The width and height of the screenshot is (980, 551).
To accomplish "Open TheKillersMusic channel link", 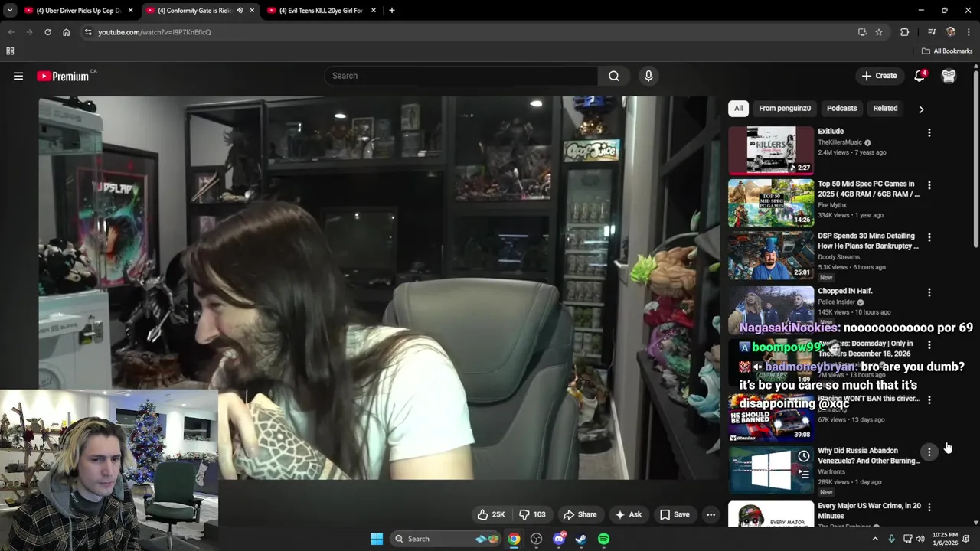I will 839,142.
